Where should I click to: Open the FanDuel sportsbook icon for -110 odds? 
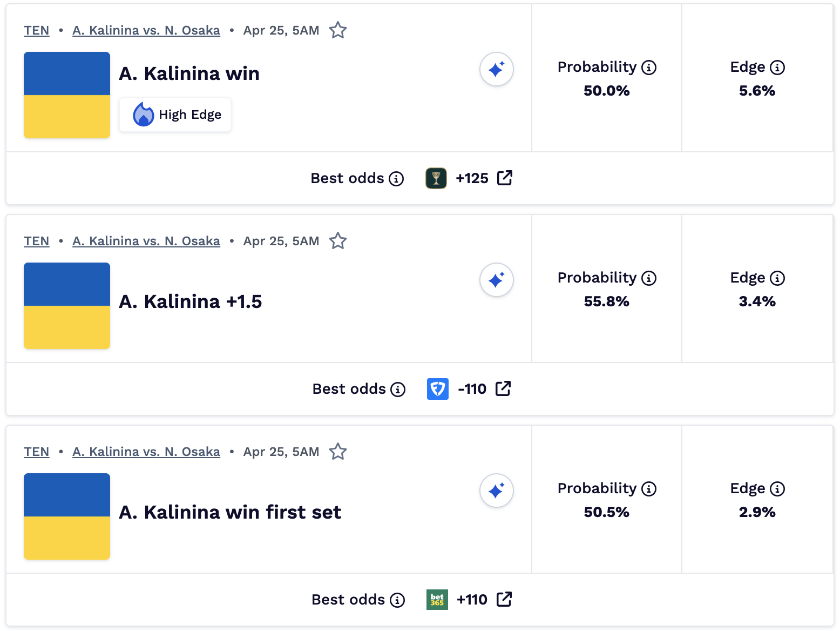click(x=437, y=388)
